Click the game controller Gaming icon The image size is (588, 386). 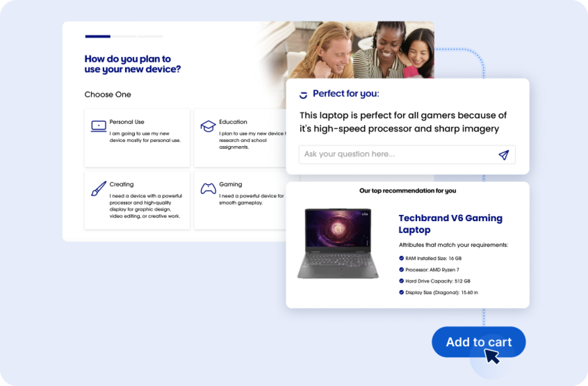pyautogui.click(x=208, y=189)
